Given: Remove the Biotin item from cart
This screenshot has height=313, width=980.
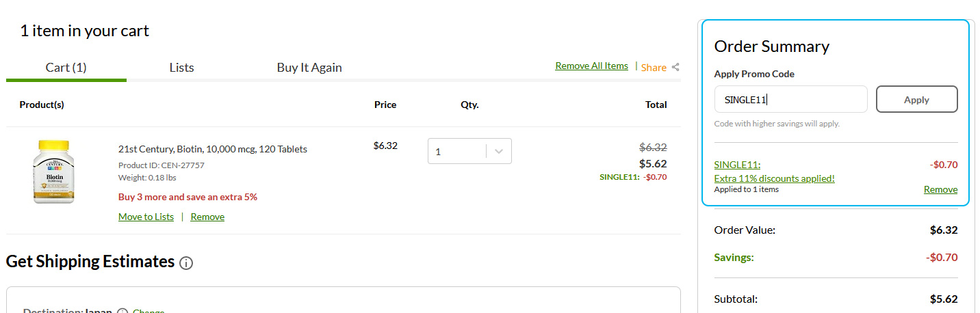Looking at the screenshot, I should (207, 217).
